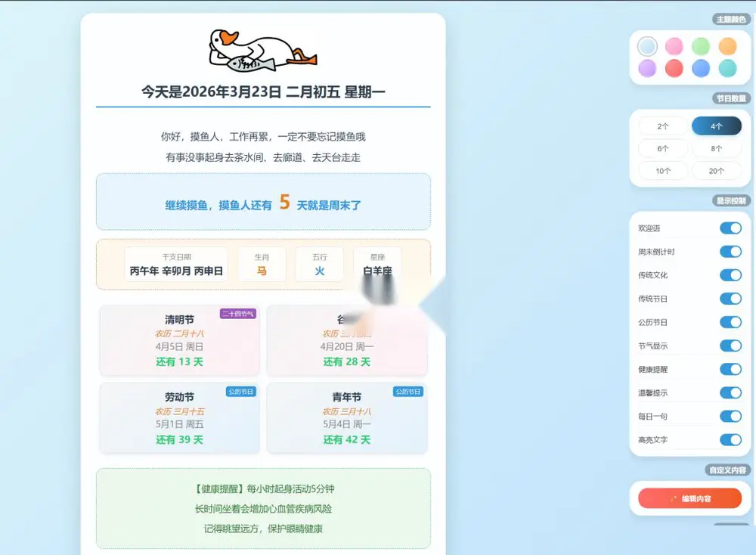Click the 5月1日 周五 date text
Image resolution: width=756 pixels, height=555 pixels.
pos(179,424)
